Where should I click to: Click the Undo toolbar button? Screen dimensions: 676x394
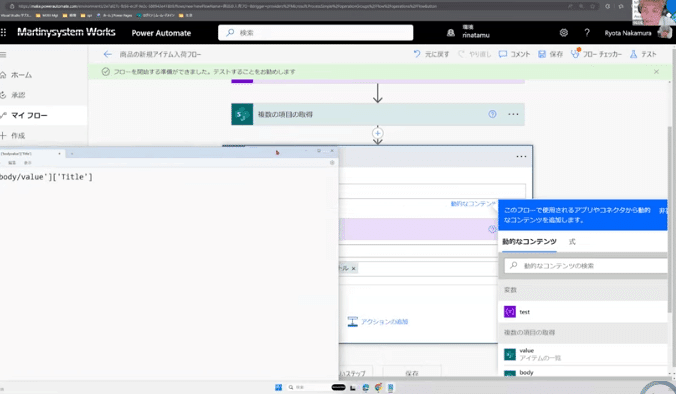pyautogui.click(x=431, y=54)
